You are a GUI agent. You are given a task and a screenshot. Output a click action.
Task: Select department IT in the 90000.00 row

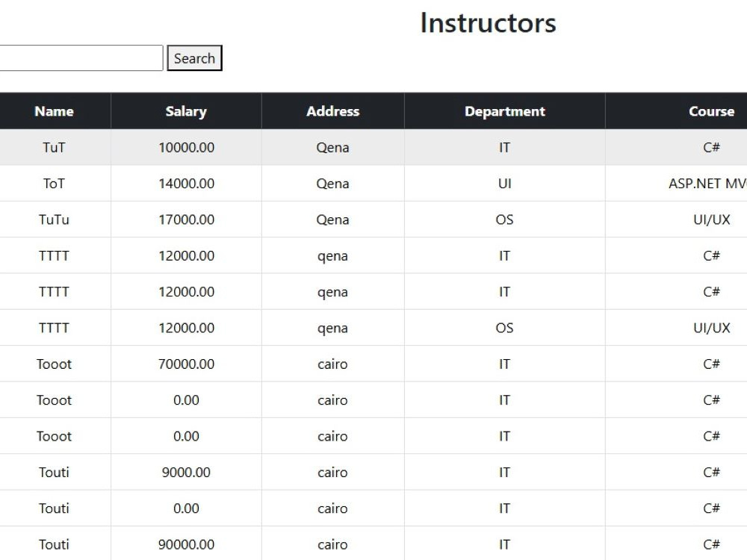[x=504, y=544]
